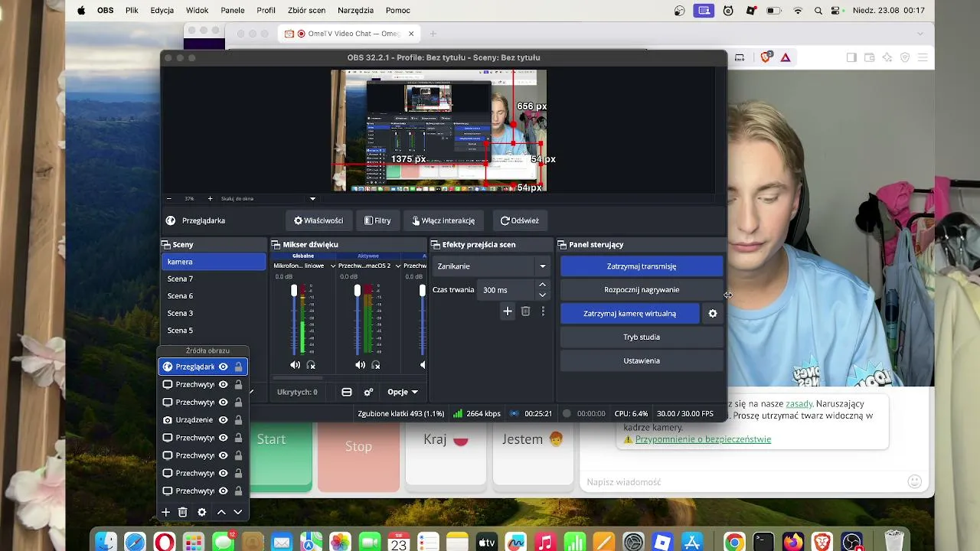This screenshot has width=980, height=551.
Task: Open Firefox from the Dock
Action: coord(792,542)
